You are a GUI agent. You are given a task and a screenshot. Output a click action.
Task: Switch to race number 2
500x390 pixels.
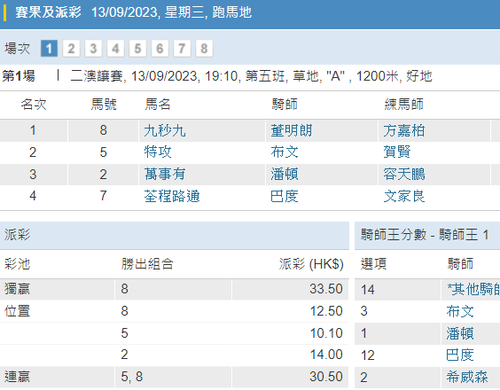coord(71,48)
